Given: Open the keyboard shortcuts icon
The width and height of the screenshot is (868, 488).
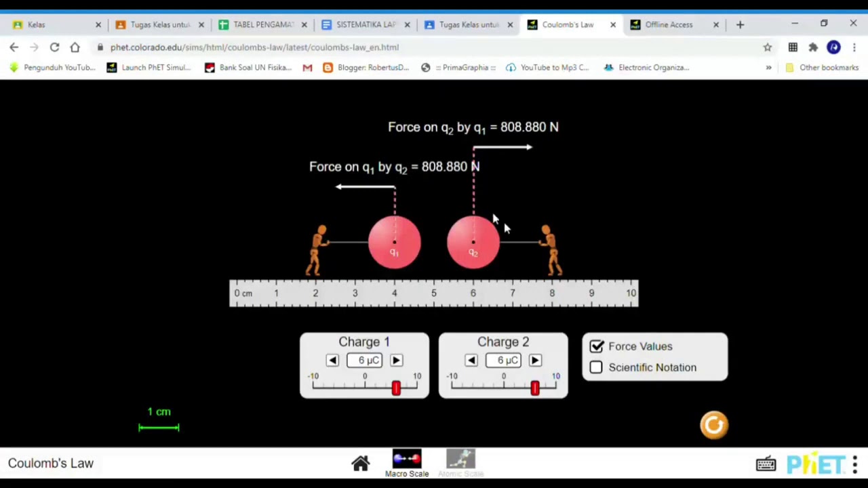Looking at the screenshot, I should (x=766, y=464).
